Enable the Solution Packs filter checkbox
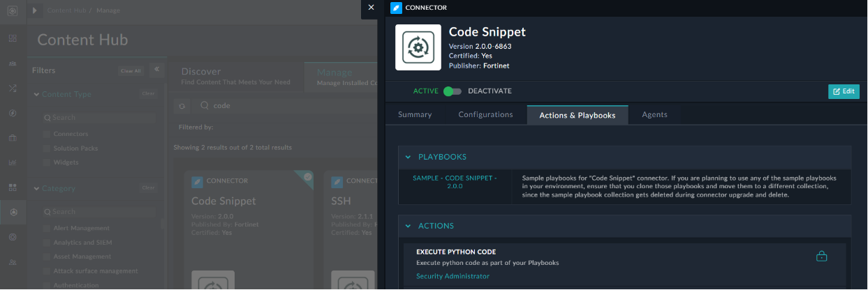The width and height of the screenshot is (868, 290). [46, 148]
